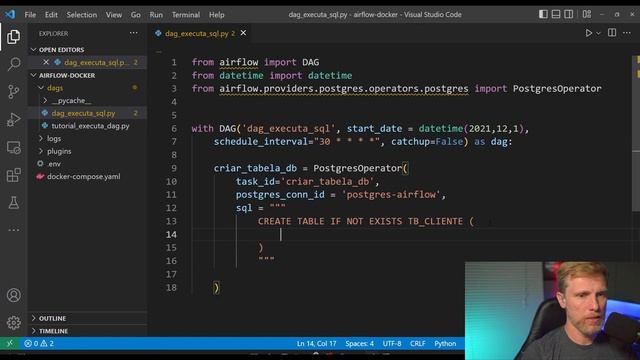The image size is (640, 360).
Task: Click the remote window status bar icon
Action: [10, 344]
